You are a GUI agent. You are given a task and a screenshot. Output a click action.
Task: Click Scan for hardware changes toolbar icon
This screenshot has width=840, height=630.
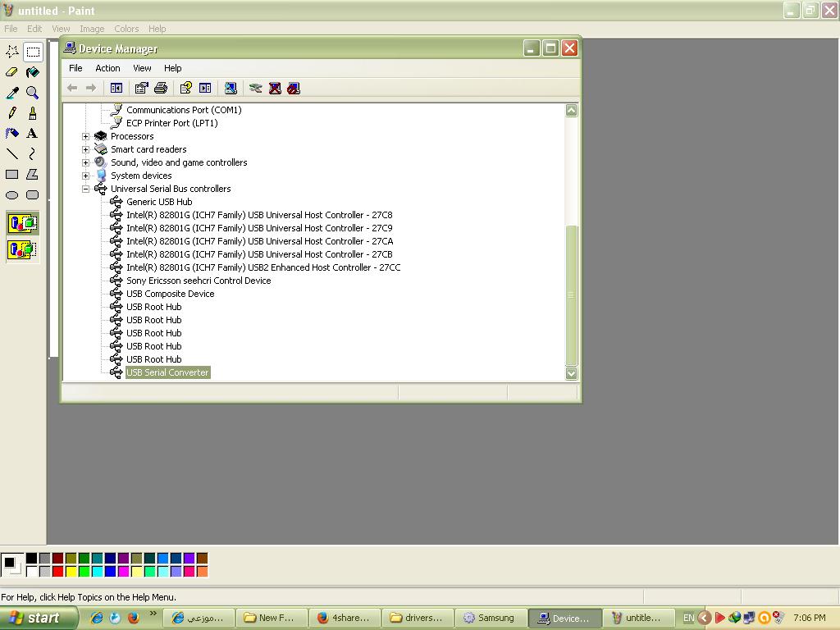click(x=231, y=88)
